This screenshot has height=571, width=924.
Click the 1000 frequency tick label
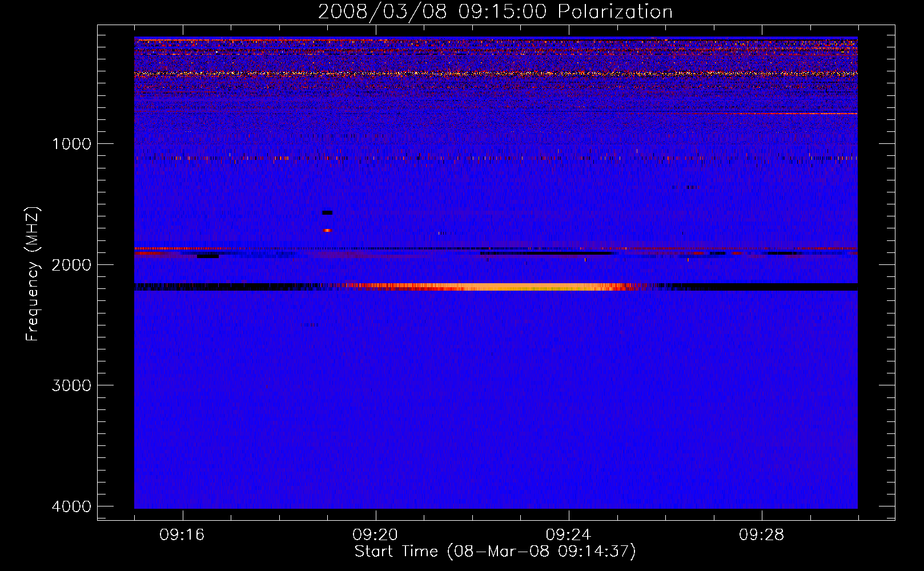pyautogui.click(x=71, y=143)
